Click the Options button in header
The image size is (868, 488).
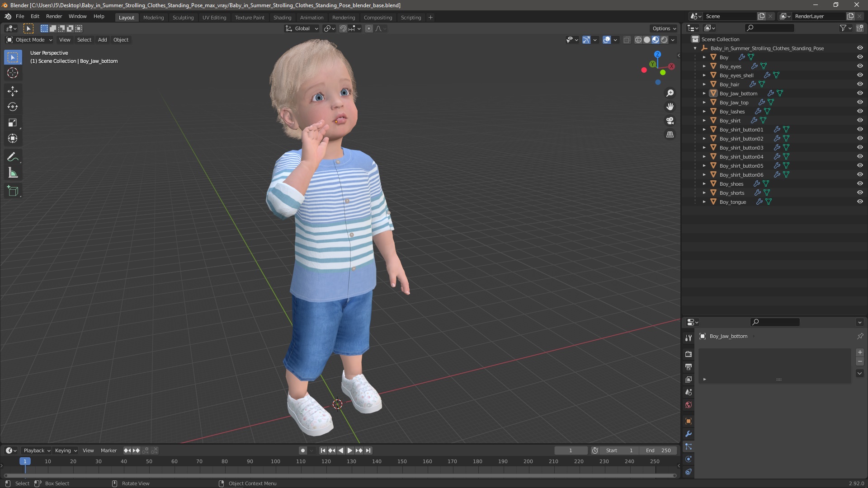[x=664, y=28]
